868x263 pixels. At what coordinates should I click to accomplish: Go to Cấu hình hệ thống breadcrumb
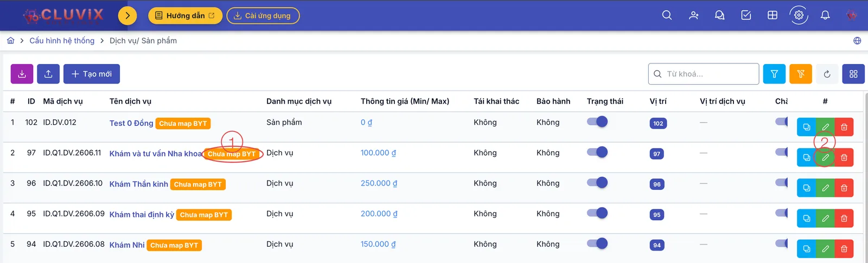[62, 41]
